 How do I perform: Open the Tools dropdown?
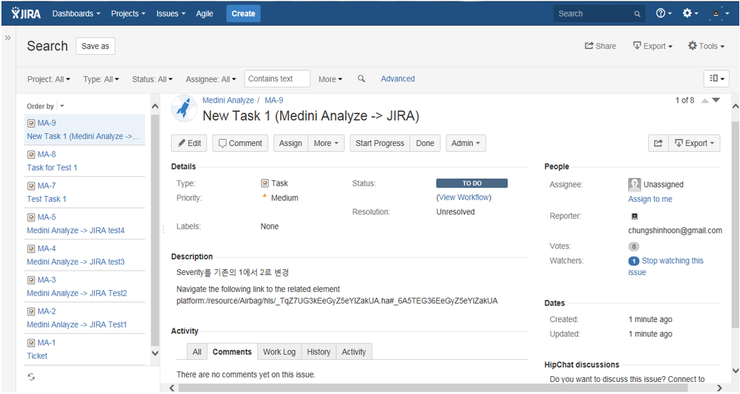(x=706, y=46)
